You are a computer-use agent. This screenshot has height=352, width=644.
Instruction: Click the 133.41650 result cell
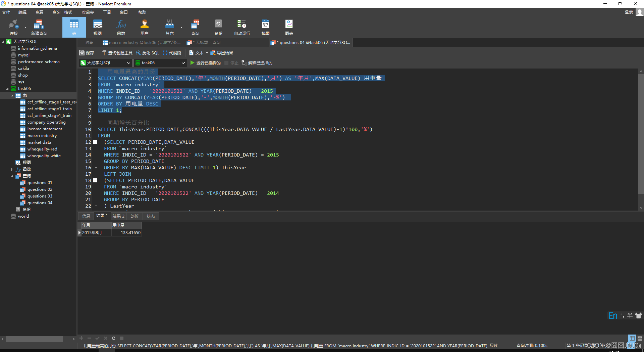click(126, 232)
